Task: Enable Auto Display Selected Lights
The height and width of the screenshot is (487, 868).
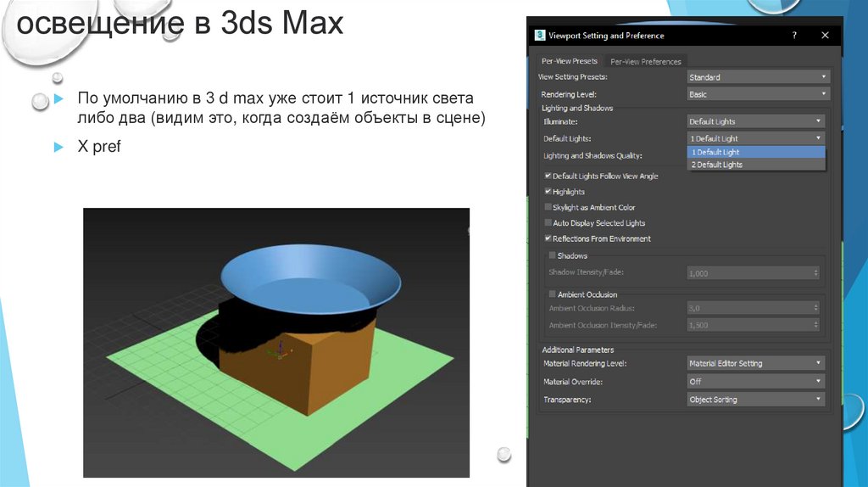Action: pyautogui.click(x=548, y=223)
